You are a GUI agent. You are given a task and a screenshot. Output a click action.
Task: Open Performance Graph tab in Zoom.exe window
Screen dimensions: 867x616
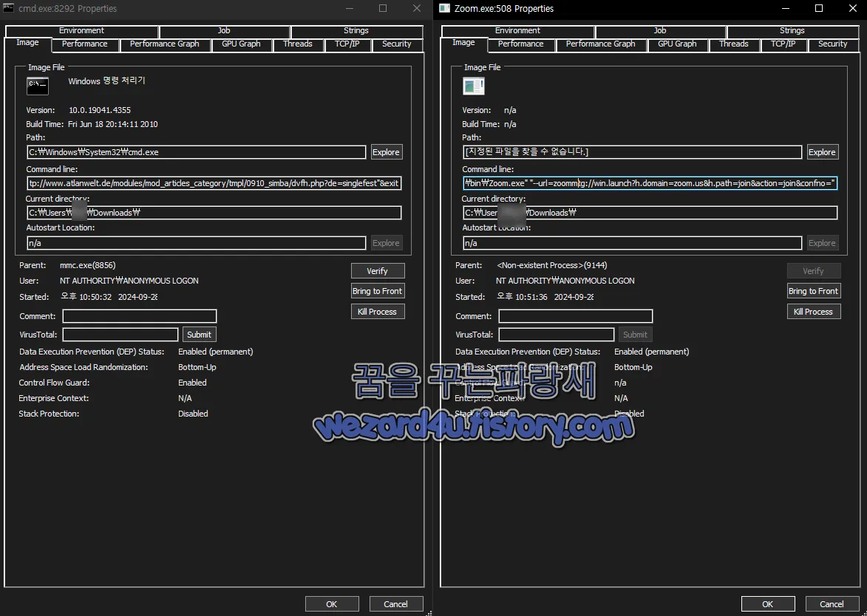[600, 44]
